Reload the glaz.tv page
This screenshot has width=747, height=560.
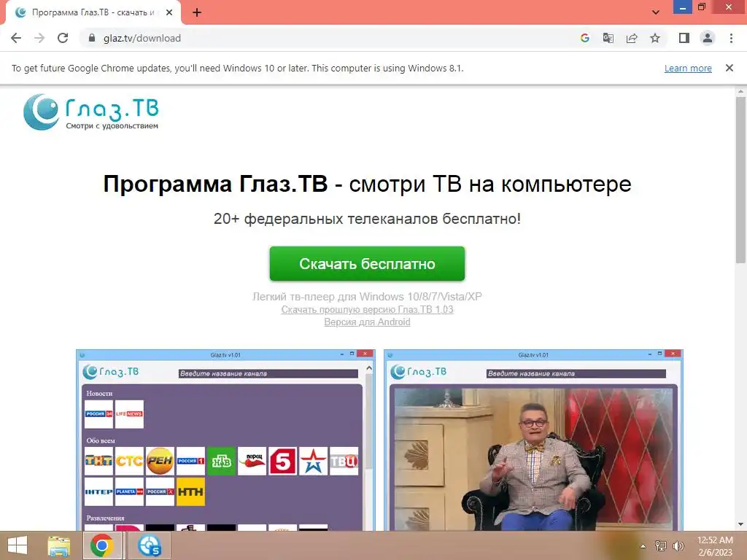pos(63,38)
